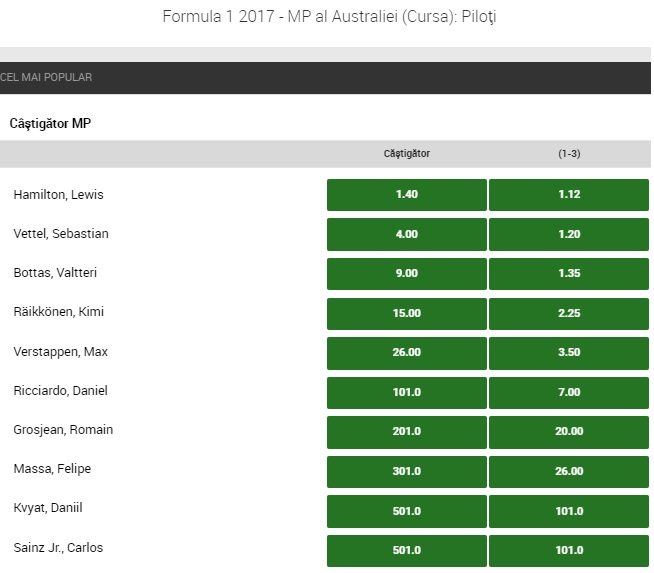Click the Câștigător column header
Viewport: 654px width, 573px height.
pos(406,154)
